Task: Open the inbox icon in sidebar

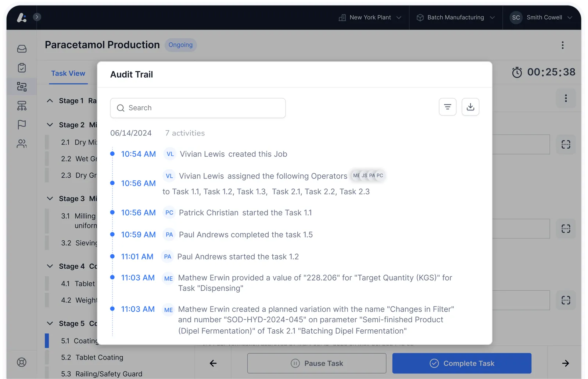Action: (22, 49)
